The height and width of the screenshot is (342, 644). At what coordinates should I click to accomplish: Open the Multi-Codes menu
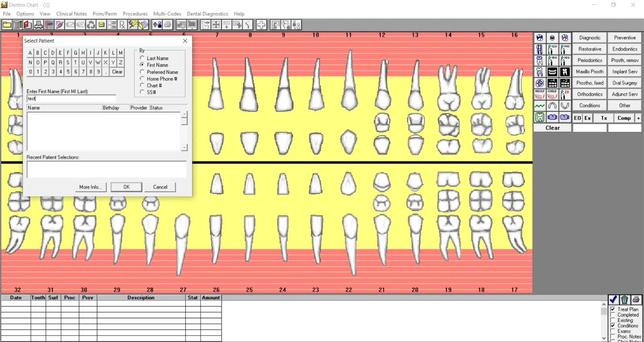(x=167, y=14)
